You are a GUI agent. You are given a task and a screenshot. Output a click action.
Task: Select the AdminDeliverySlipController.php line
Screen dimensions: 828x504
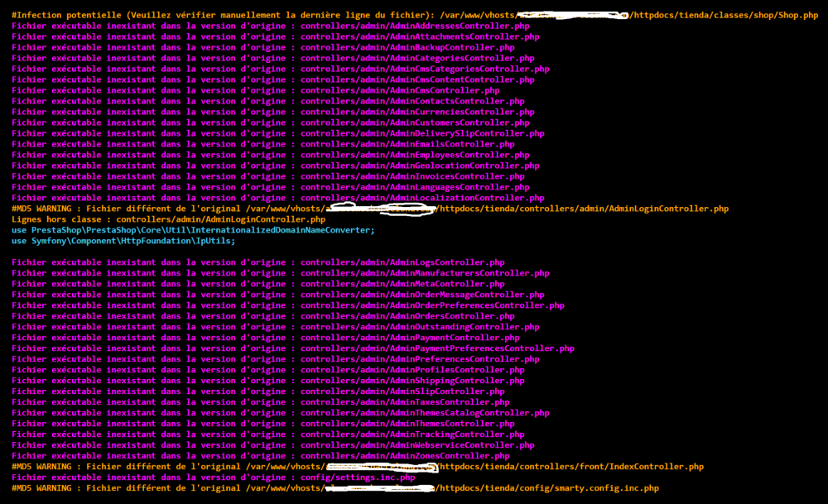coord(277,133)
